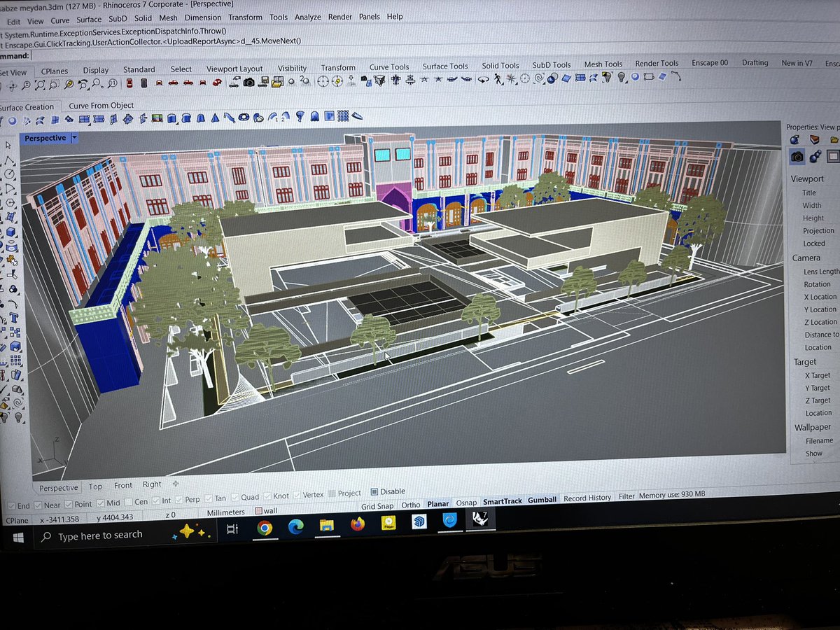The height and width of the screenshot is (630, 840).
Task: Click Record History in the status bar
Action: tap(587, 498)
